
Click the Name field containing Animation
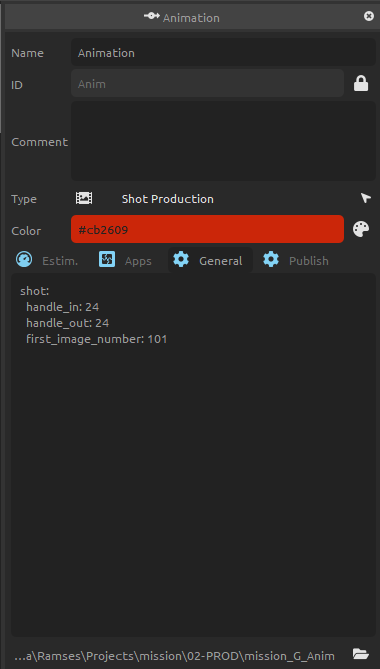tap(223, 52)
